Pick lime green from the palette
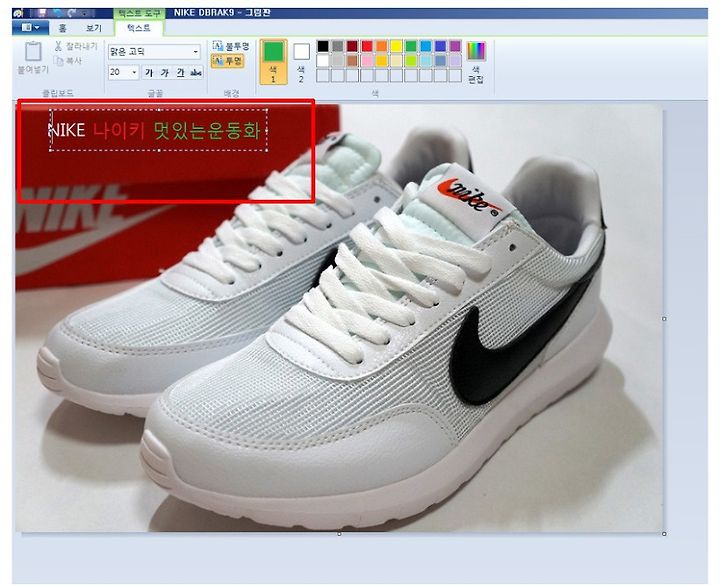Screen dimensions: 720x585 pos(411,61)
